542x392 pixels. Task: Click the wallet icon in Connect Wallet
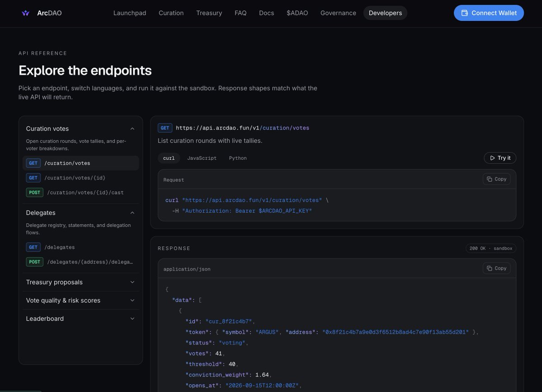click(464, 13)
